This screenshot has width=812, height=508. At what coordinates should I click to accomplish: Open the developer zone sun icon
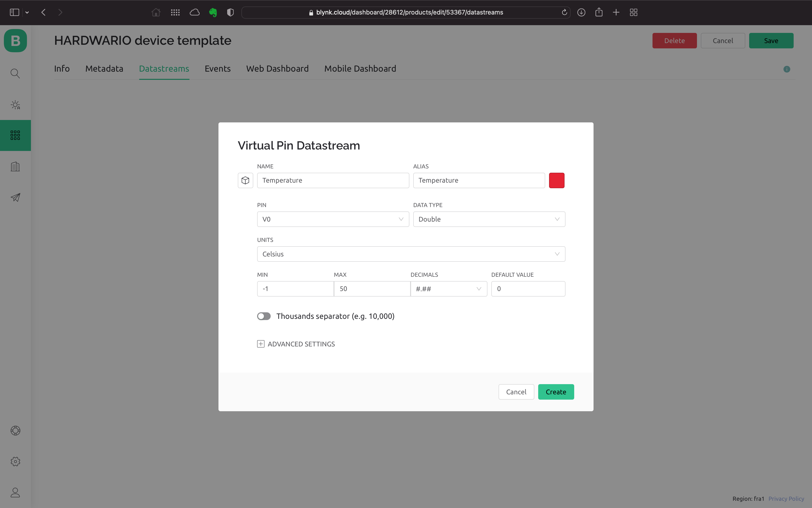(15, 105)
